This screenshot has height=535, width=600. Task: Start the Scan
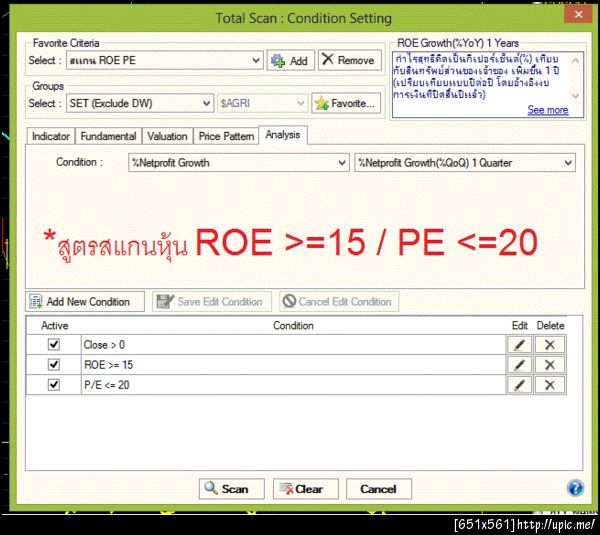click(232, 489)
